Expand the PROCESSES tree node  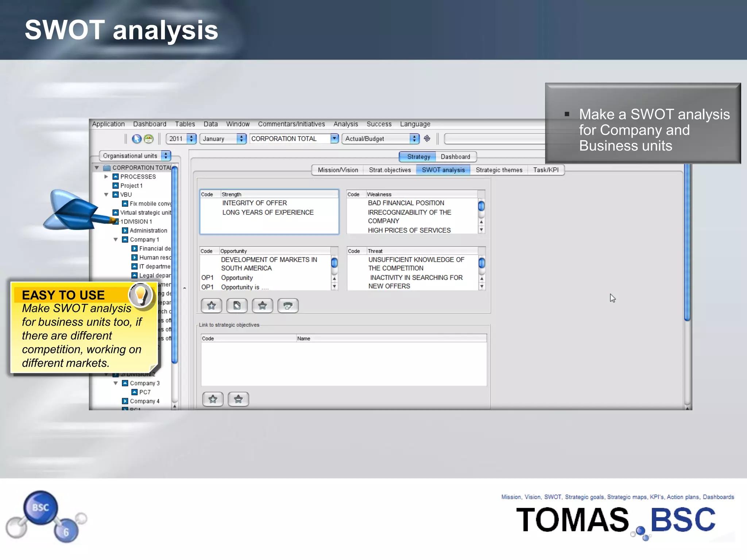pyautogui.click(x=106, y=177)
